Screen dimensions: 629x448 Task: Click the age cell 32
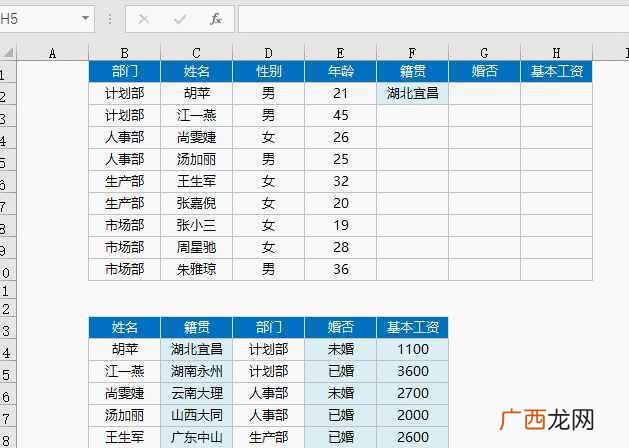click(x=340, y=181)
